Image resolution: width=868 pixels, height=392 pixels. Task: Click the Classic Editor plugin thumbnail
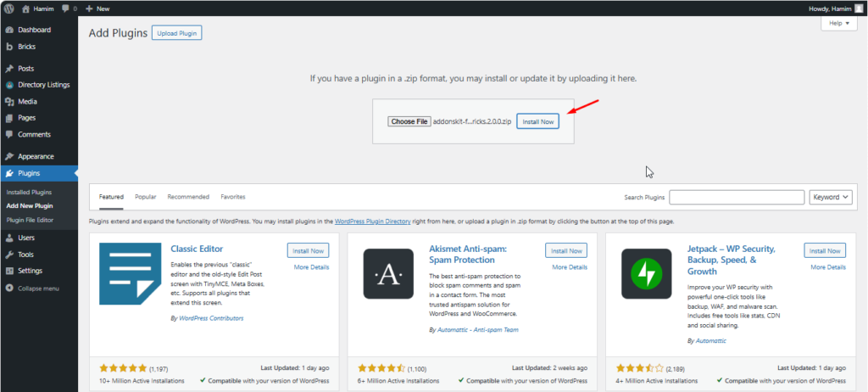[x=130, y=273]
